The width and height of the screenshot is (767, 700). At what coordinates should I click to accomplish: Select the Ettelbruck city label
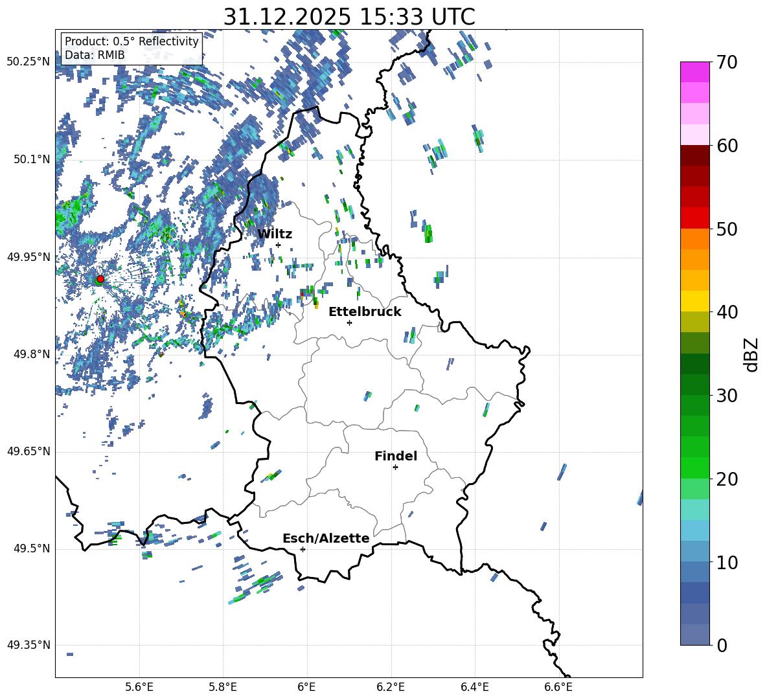coord(365,311)
